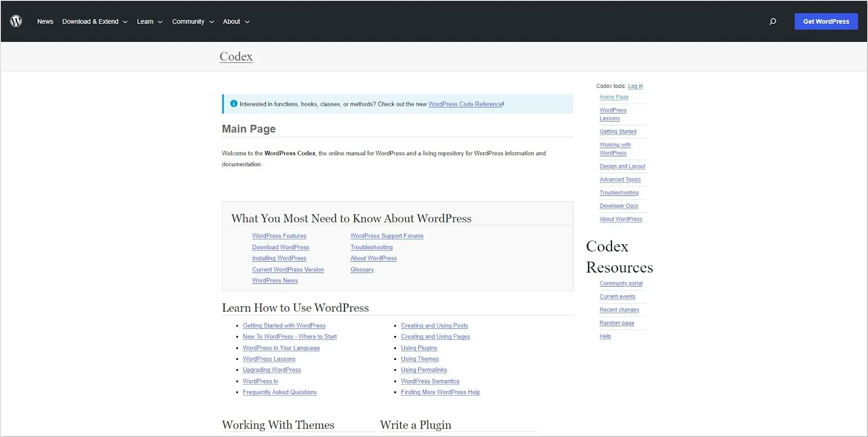Click the WordPress logo icon

[16, 21]
